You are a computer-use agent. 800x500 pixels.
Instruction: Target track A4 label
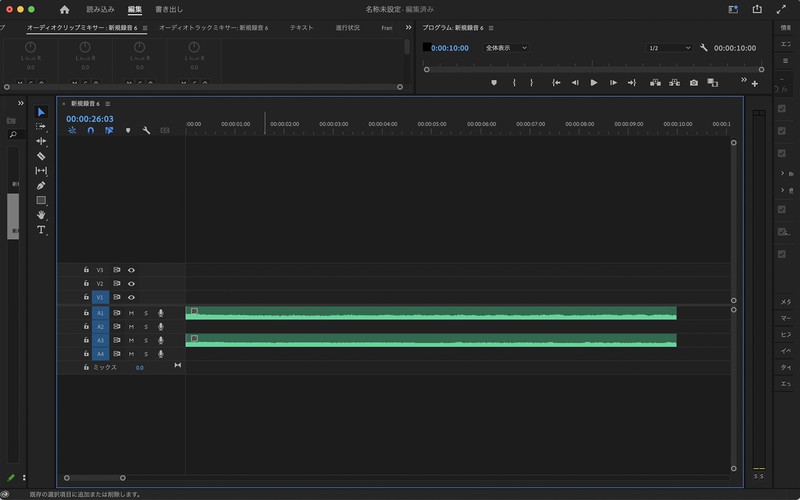(101, 354)
